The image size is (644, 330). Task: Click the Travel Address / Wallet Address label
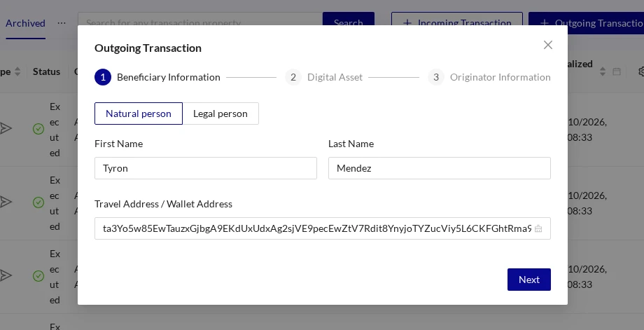click(x=164, y=205)
